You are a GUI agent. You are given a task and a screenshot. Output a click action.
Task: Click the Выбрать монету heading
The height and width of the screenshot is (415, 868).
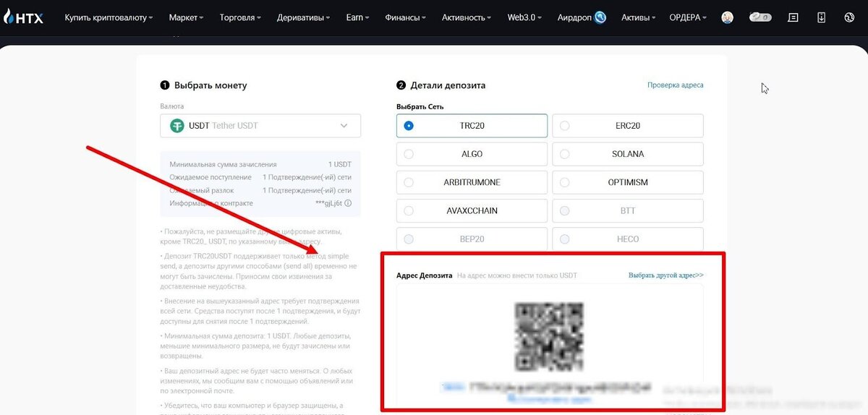point(210,85)
